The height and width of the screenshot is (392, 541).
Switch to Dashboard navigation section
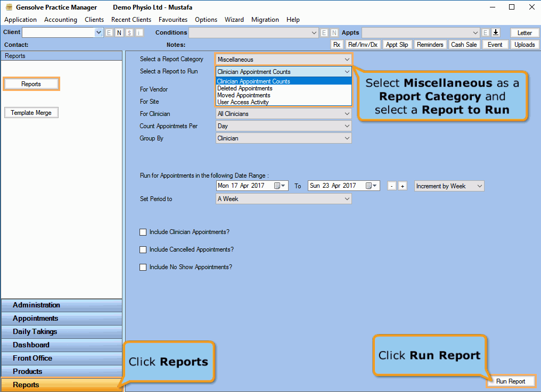click(62, 345)
